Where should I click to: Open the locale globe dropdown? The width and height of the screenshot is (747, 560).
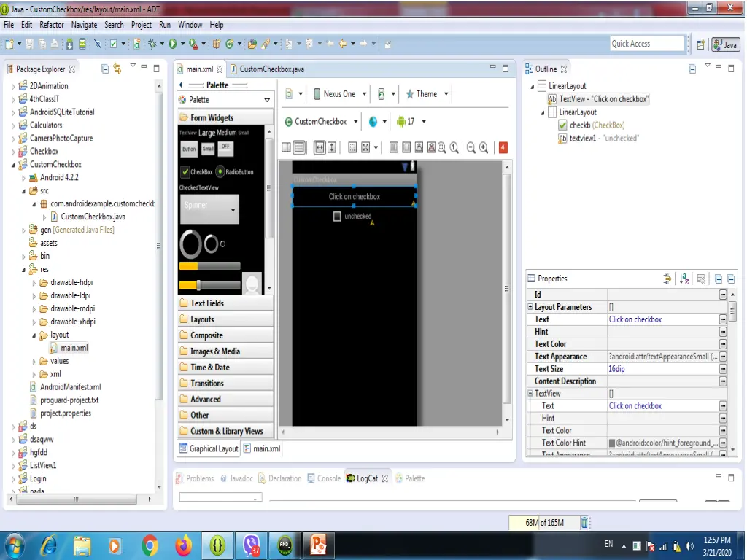coord(377,122)
